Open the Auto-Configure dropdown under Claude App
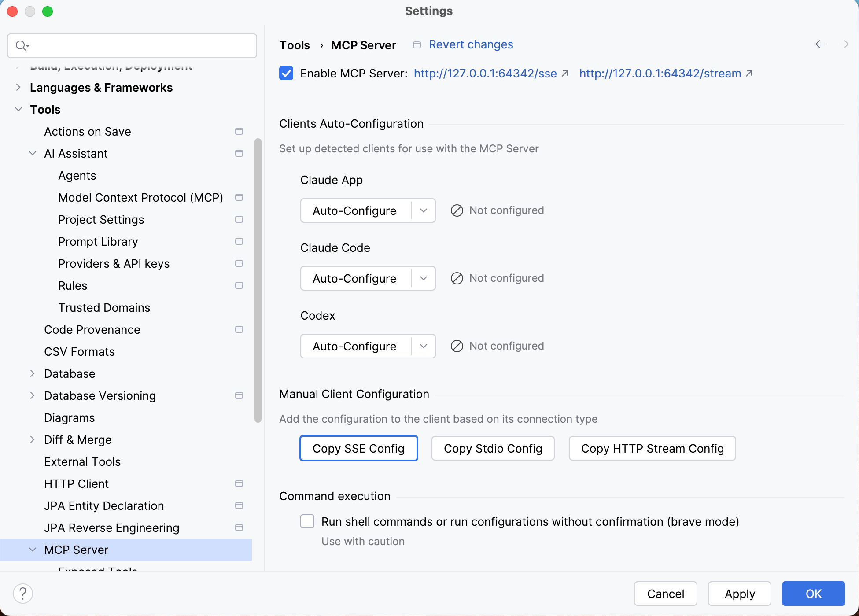Screen dimensions: 859x616 click(423, 210)
